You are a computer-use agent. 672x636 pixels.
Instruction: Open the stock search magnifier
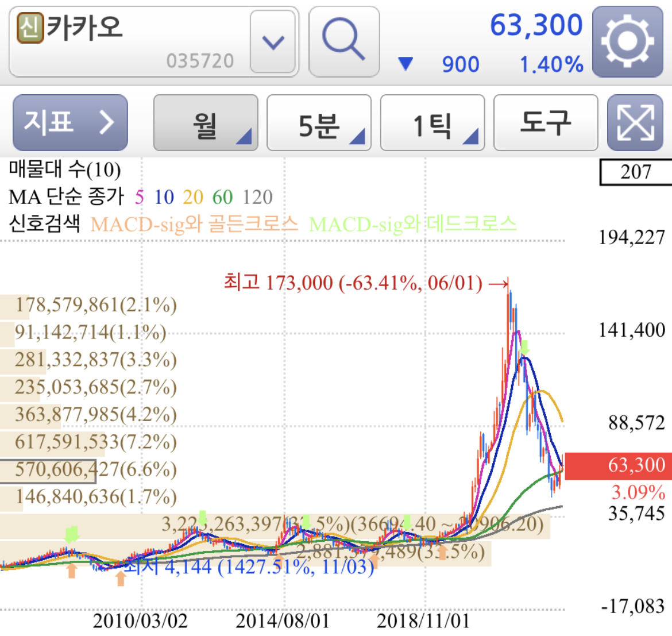pyautogui.click(x=343, y=38)
